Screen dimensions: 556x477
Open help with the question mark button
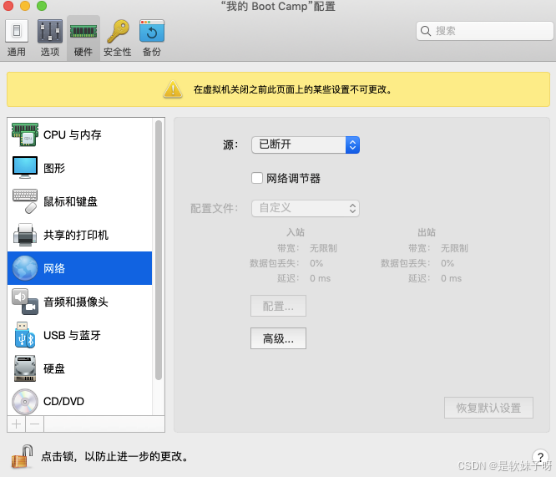540,456
